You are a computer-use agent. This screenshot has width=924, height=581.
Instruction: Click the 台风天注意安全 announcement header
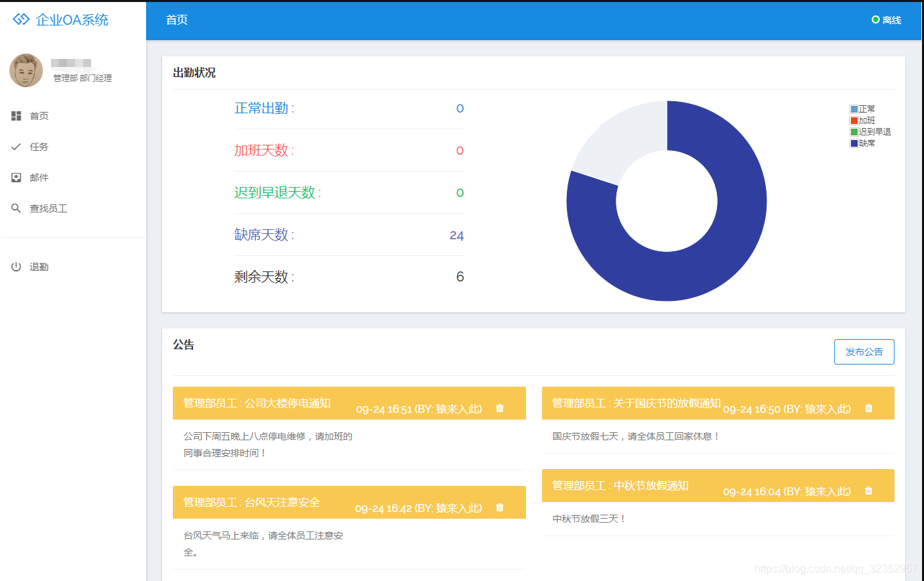[x=349, y=502]
